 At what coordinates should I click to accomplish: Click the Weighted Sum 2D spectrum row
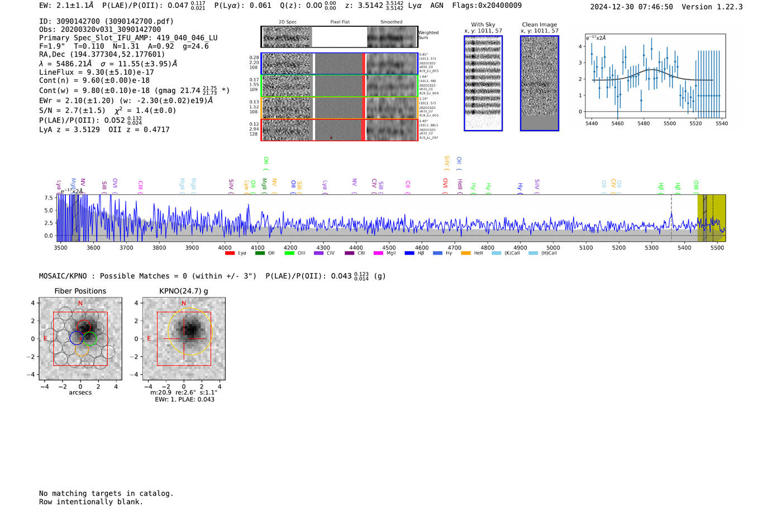click(x=339, y=37)
